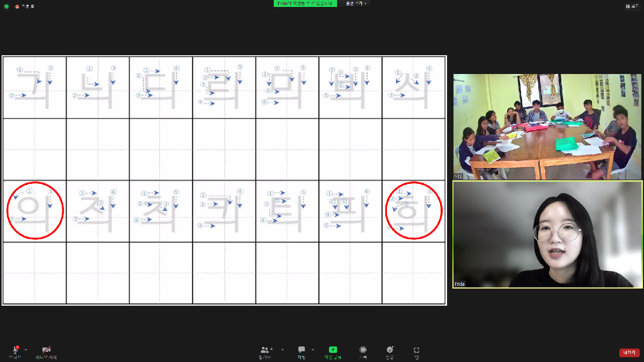Click the green screen-sharing notification banner
This screenshot has height=362, width=644.
point(305,3)
